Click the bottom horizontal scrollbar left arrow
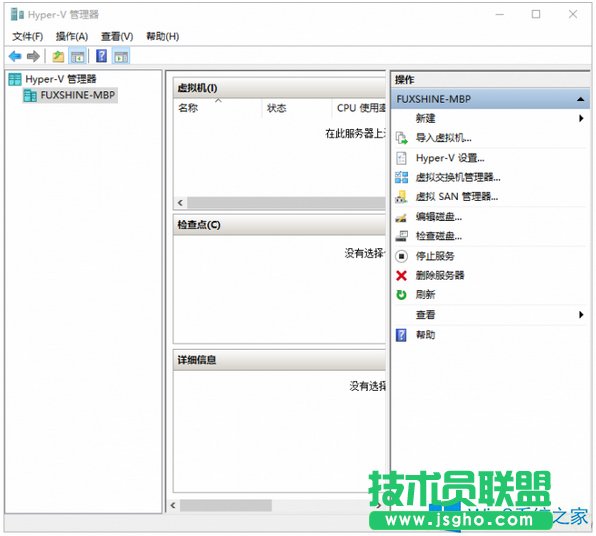Screen dimensions: 596x536 [173, 506]
